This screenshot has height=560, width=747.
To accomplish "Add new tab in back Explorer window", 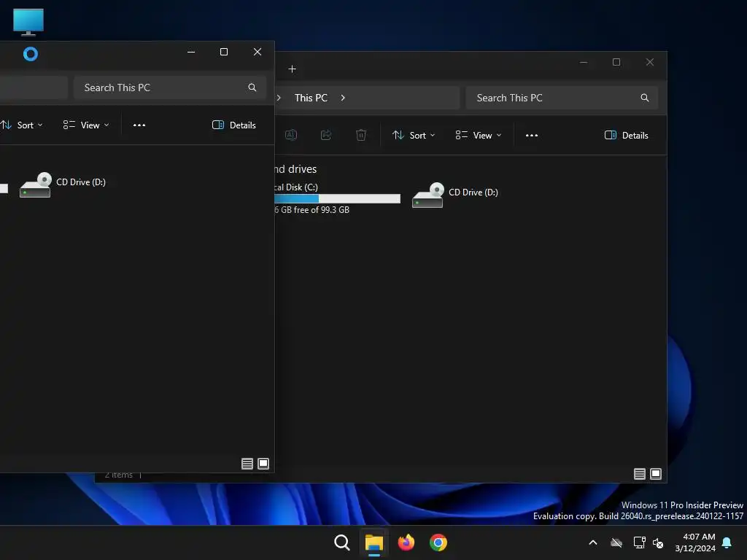I will (292, 69).
